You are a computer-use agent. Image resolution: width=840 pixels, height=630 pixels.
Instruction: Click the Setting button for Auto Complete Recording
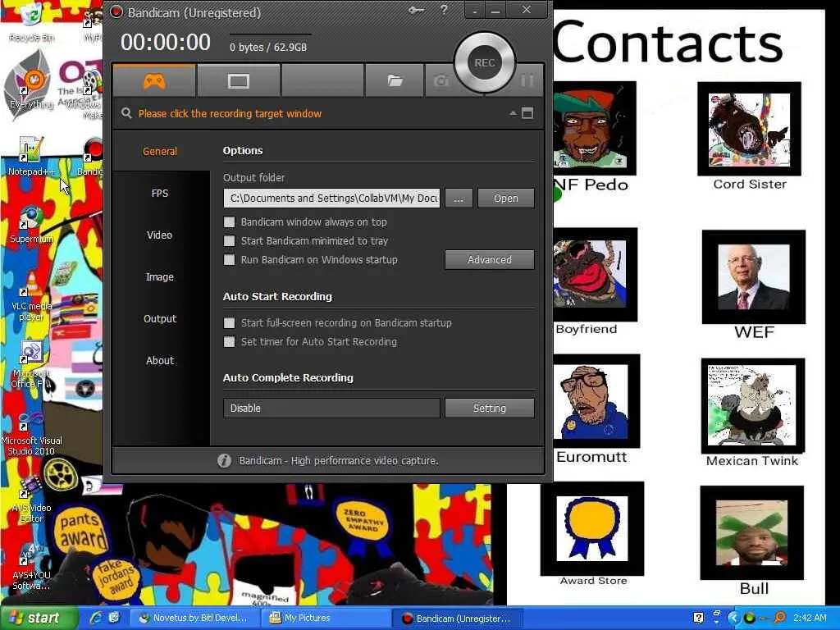(x=489, y=408)
